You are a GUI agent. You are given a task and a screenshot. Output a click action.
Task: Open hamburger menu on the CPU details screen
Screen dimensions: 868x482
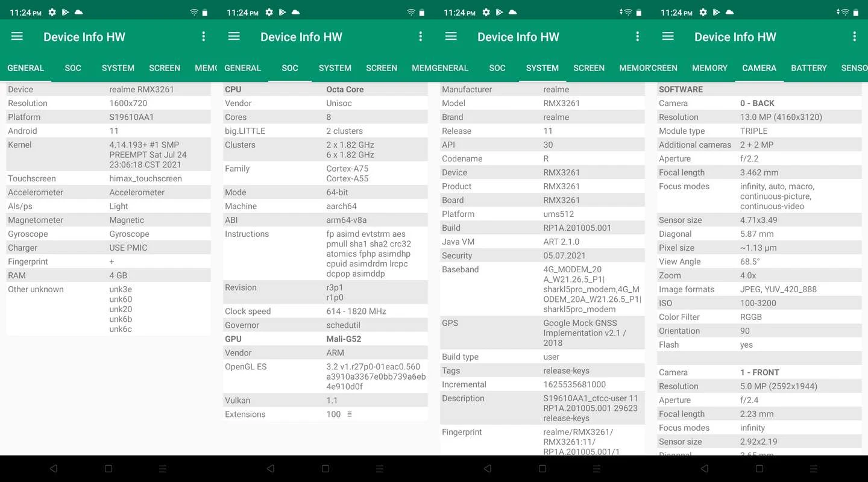coord(234,37)
